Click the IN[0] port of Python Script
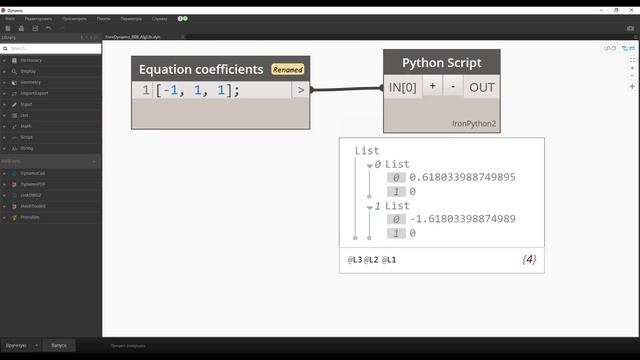Viewport: 640px width, 360px height. pos(403,87)
